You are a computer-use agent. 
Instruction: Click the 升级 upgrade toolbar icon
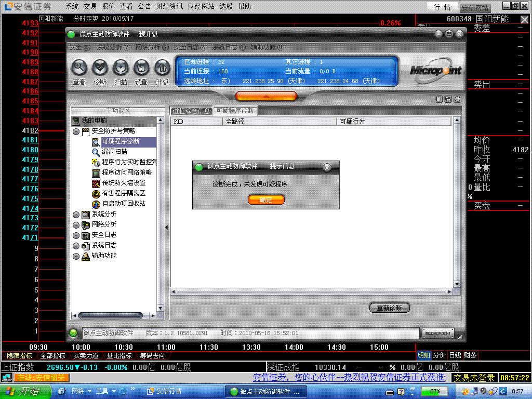pos(162,68)
